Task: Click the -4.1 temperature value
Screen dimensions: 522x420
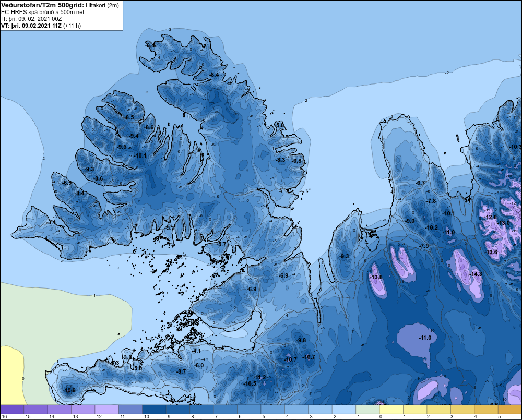Action: (x=196, y=351)
